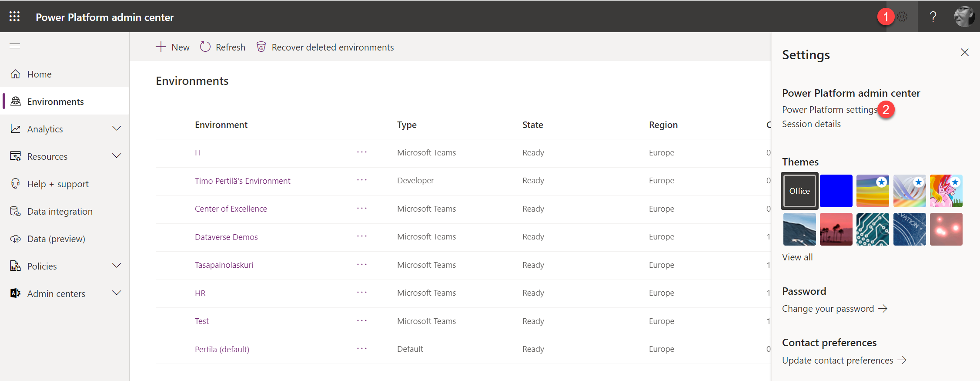
Task: Click the user profile avatar
Action: click(x=964, y=17)
